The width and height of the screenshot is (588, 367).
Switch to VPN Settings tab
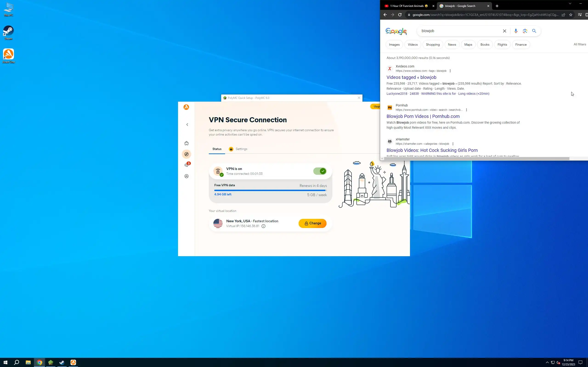click(x=241, y=149)
